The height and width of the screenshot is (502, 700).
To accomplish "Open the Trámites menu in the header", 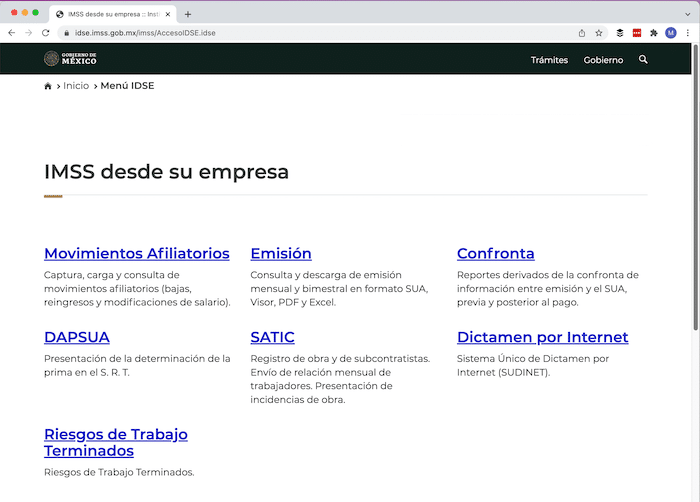I will tap(549, 60).
